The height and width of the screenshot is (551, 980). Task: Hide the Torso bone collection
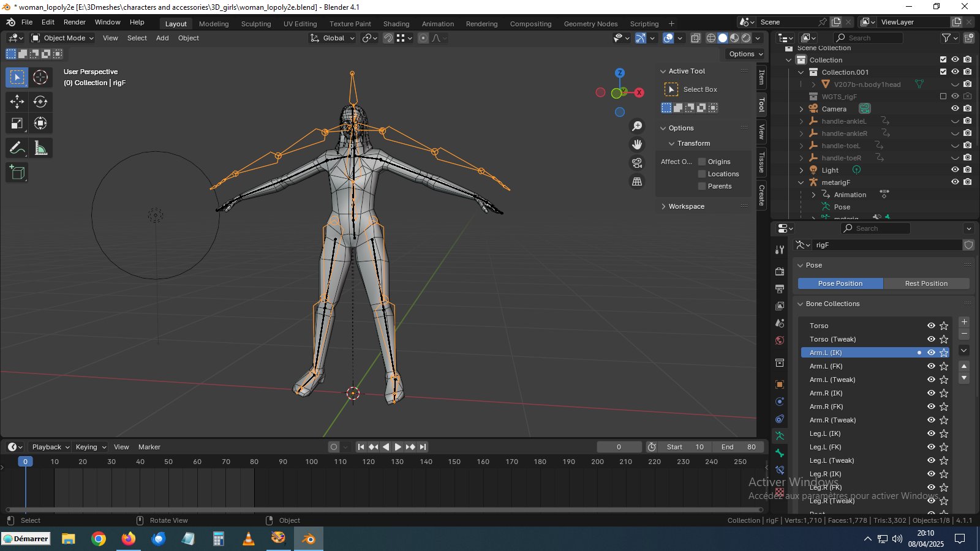pyautogui.click(x=931, y=326)
